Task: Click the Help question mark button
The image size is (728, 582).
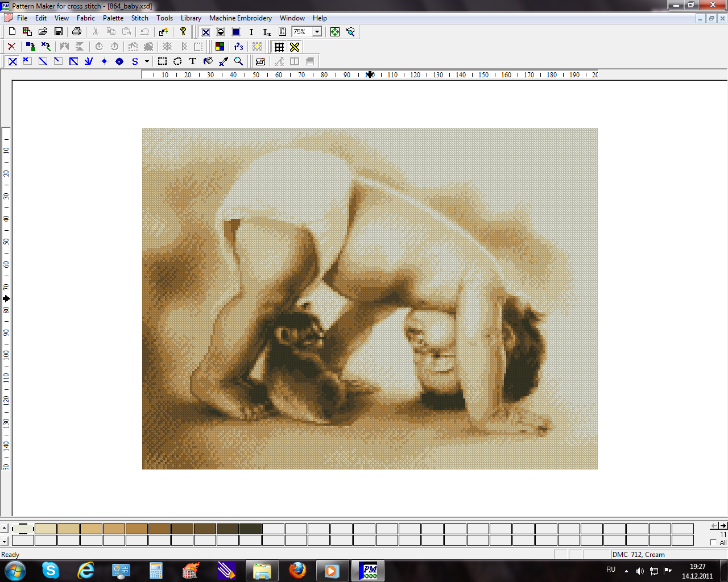Action: click(183, 32)
